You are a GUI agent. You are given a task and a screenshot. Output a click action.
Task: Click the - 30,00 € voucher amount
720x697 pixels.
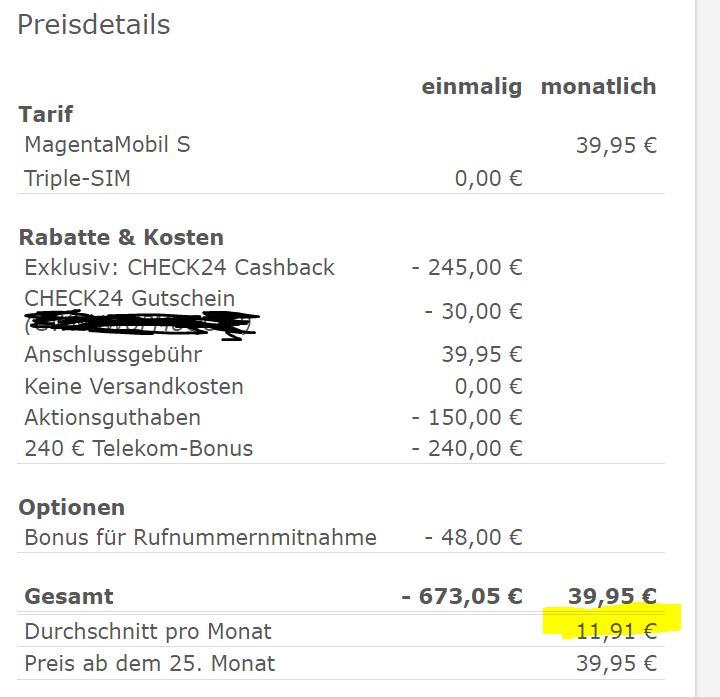[473, 312]
